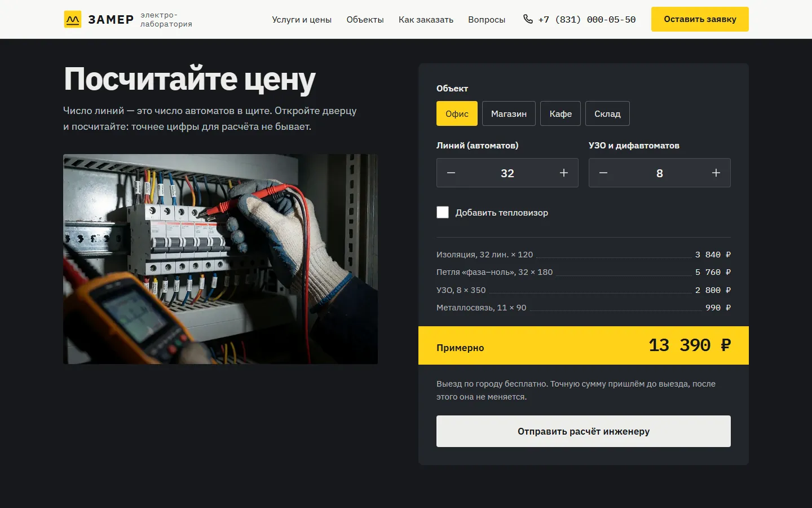Click the 3 840 ₽ amount
812x508 pixels.
(713, 255)
